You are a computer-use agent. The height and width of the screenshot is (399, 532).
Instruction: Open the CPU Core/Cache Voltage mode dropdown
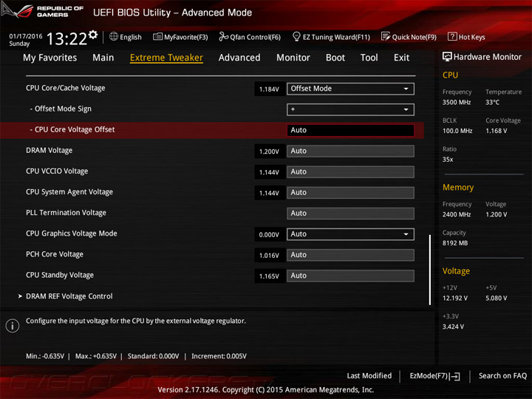pyautogui.click(x=350, y=89)
